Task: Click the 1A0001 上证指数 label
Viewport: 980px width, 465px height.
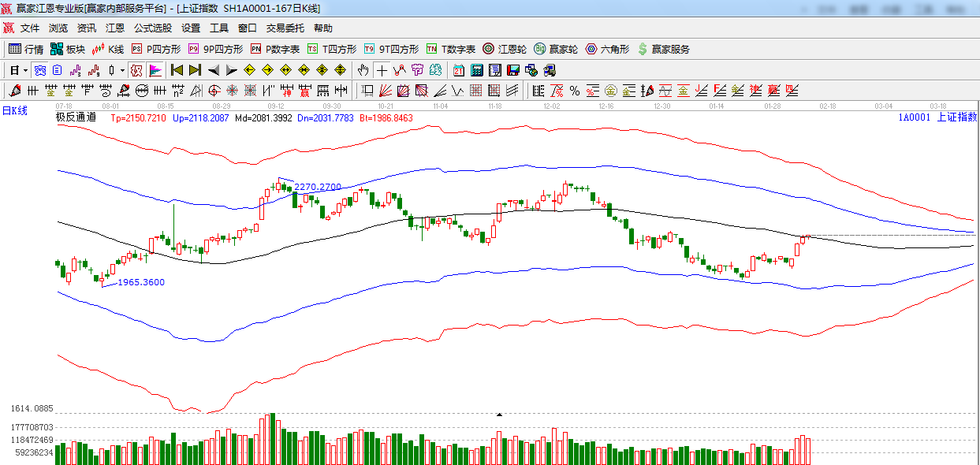Action: [937, 117]
